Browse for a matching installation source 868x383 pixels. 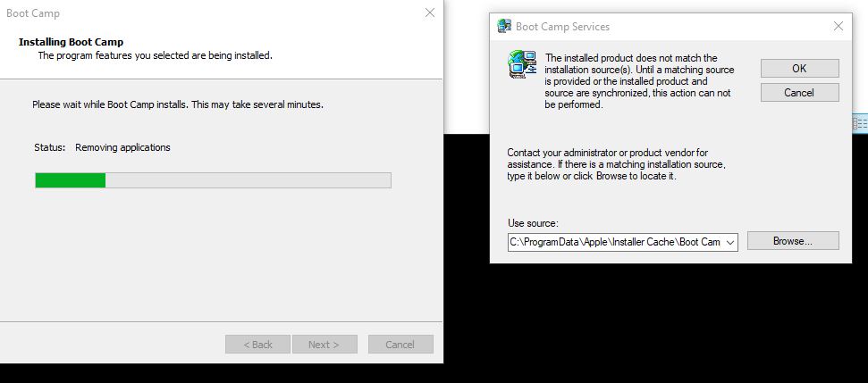coord(793,241)
